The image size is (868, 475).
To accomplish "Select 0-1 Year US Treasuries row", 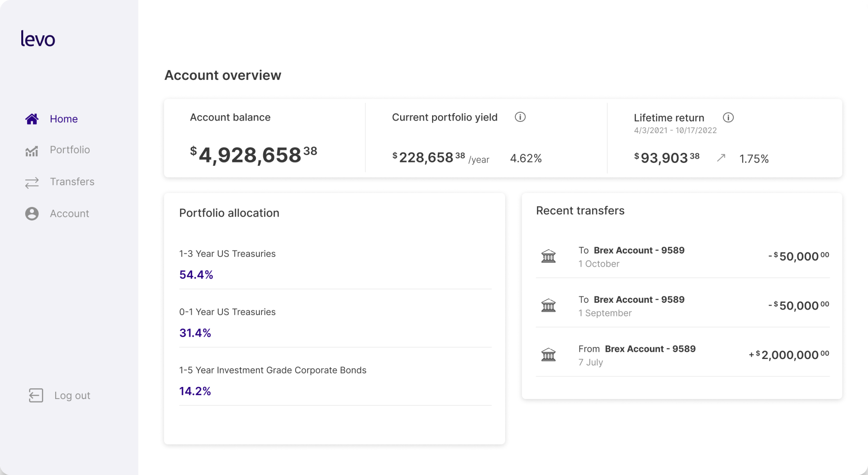I will (335, 322).
